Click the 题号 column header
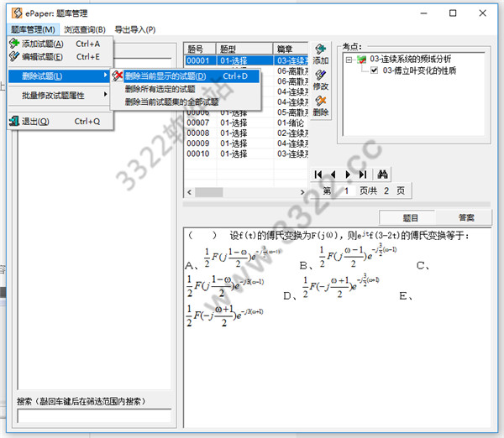This screenshot has width=504, height=438. (x=200, y=49)
